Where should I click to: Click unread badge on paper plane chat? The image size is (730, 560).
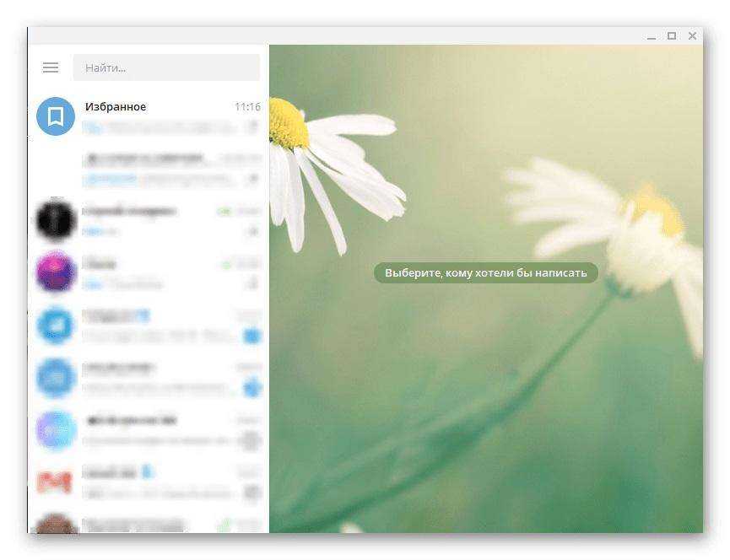click(x=251, y=337)
